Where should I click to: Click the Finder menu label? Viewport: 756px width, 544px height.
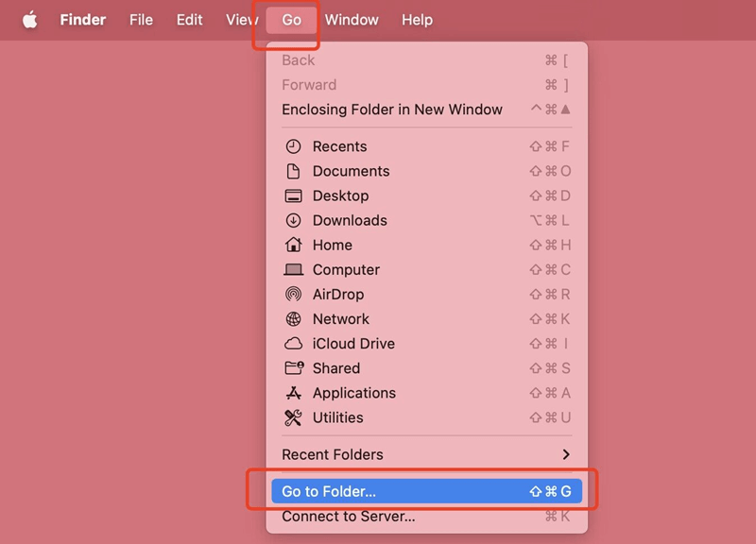(x=82, y=19)
